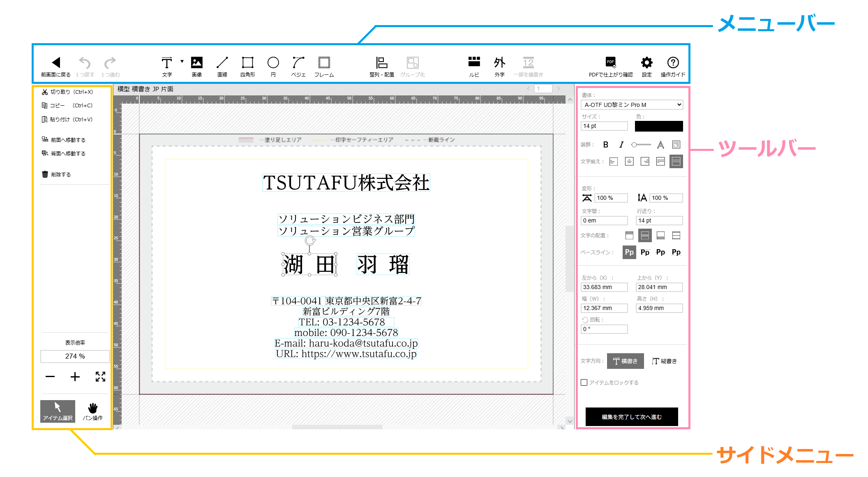The width and height of the screenshot is (868, 477).
Task: Expand the text (文字) tool dropdown arrow
Action: 182,61
